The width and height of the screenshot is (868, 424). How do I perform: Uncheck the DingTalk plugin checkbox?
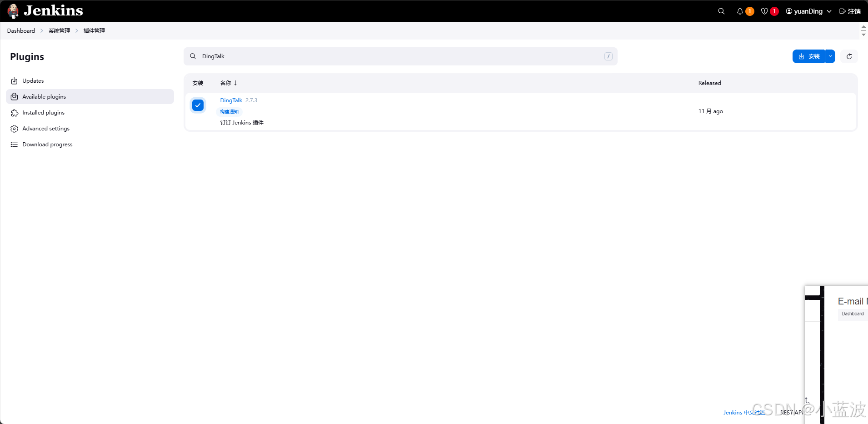pyautogui.click(x=198, y=105)
